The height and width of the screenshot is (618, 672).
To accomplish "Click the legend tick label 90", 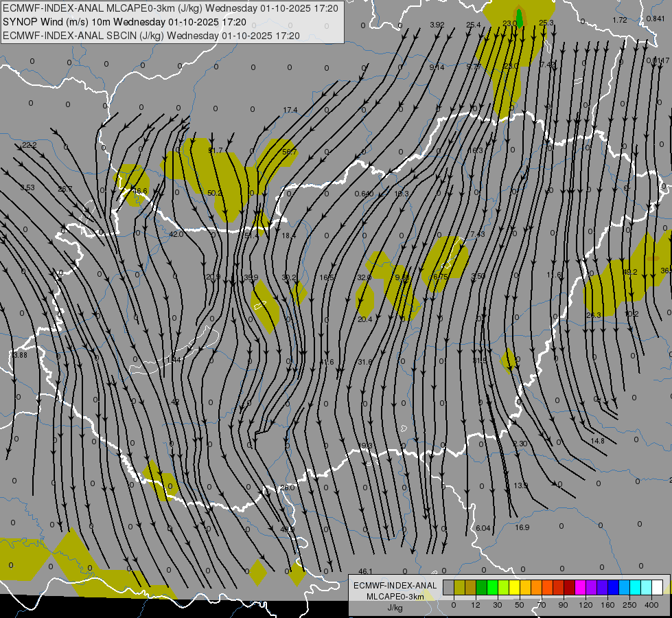I will point(563,605).
